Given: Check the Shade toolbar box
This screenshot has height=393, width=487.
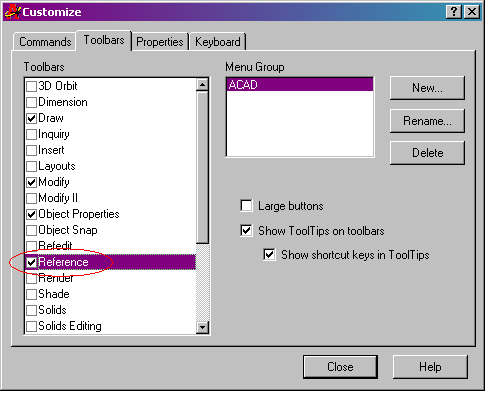Looking at the screenshot, I should (31, 294).
